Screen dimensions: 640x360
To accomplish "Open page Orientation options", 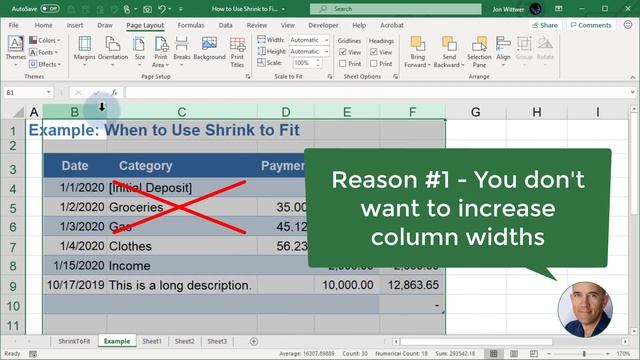I will click(x=113, y=51).
